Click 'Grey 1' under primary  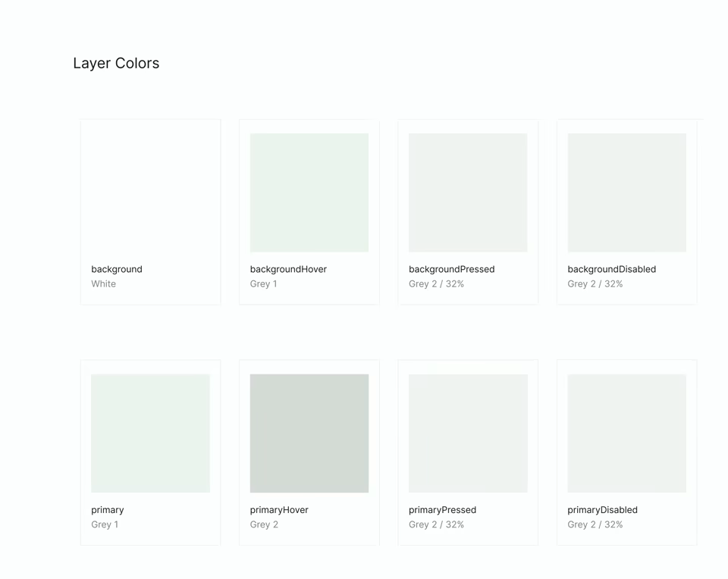point(105,524)
